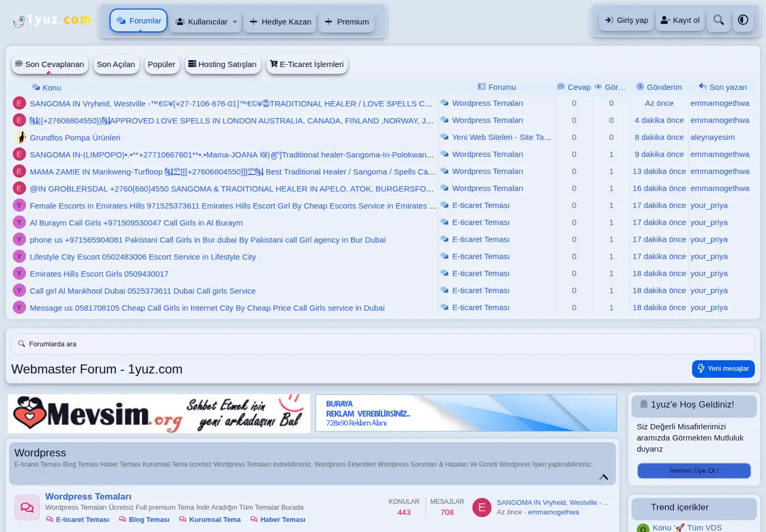Open Mevsim.org banner ad

click(159, 413)
